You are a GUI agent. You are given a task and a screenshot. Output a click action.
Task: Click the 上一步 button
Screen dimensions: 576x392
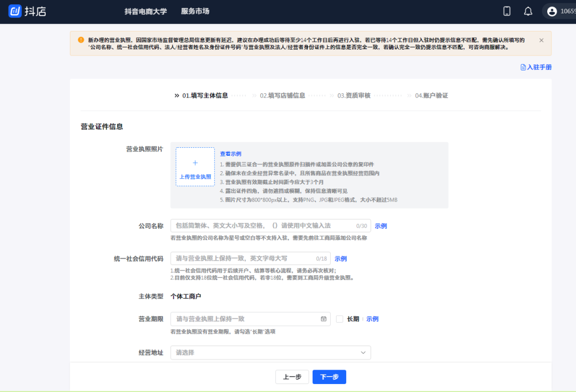[292, 377]
